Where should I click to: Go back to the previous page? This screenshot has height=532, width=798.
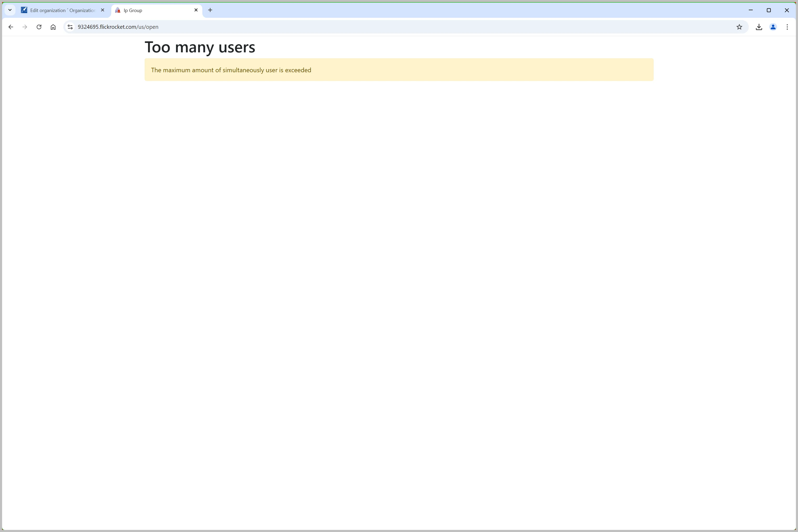[10, 27]
